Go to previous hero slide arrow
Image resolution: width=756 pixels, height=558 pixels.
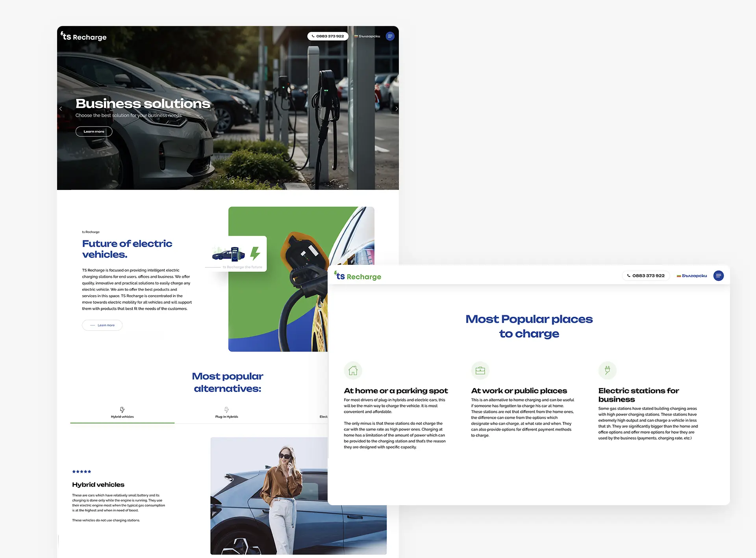click(61, 108)
